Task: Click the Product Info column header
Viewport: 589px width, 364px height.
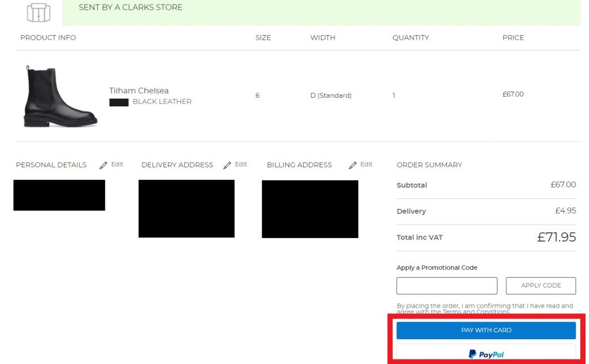Action: coord(48,37)
